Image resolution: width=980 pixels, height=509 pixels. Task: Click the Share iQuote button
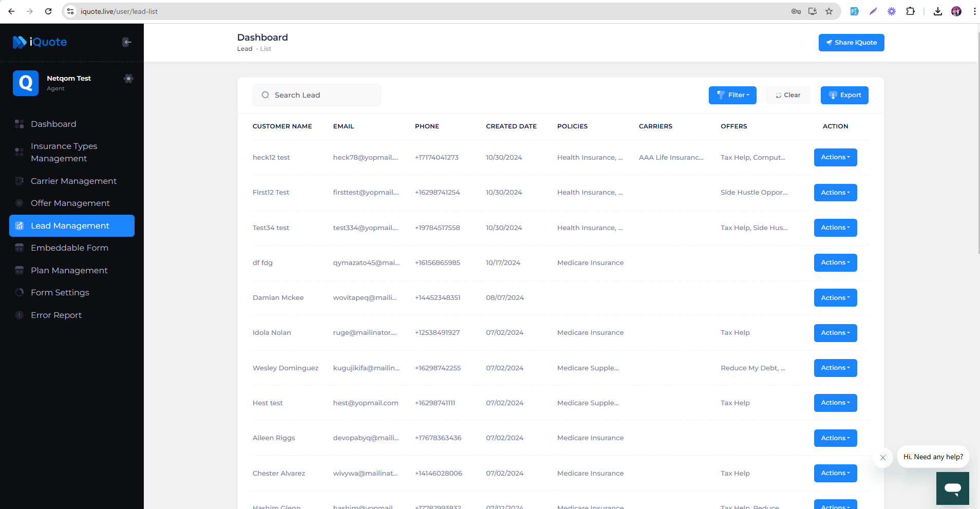851,43
